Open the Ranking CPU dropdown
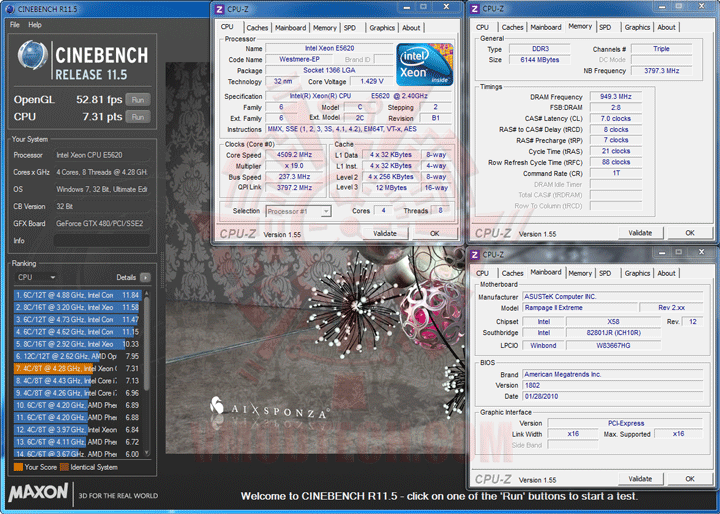The height and width of the screenshot is (514, 720). click(x=36, y=277)
